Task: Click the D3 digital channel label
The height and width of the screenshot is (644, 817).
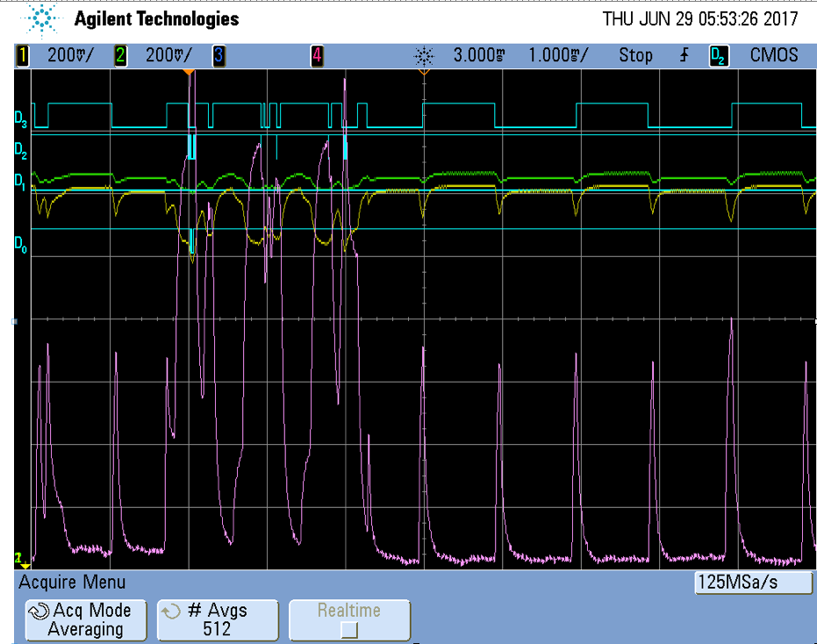Action: pyautogui.click(x=20, y=119)
